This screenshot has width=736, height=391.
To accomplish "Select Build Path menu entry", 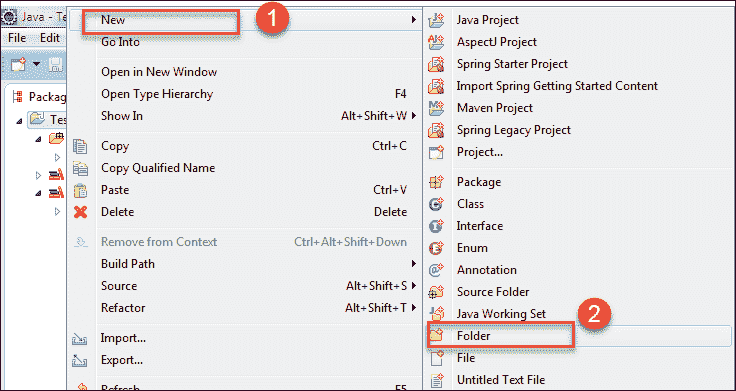I will (128, 264).
